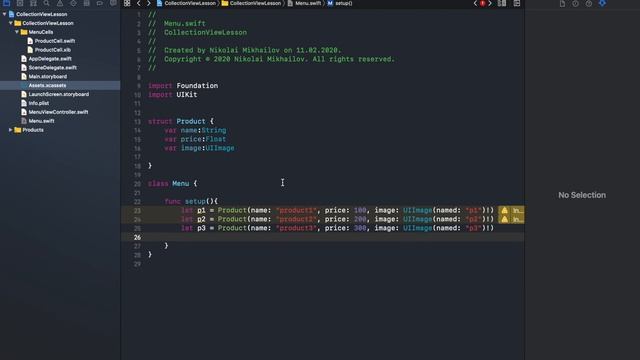This screenshot has height=360, width=640.
Task: Jump to next issue arrow
Action: click(490, 3)
